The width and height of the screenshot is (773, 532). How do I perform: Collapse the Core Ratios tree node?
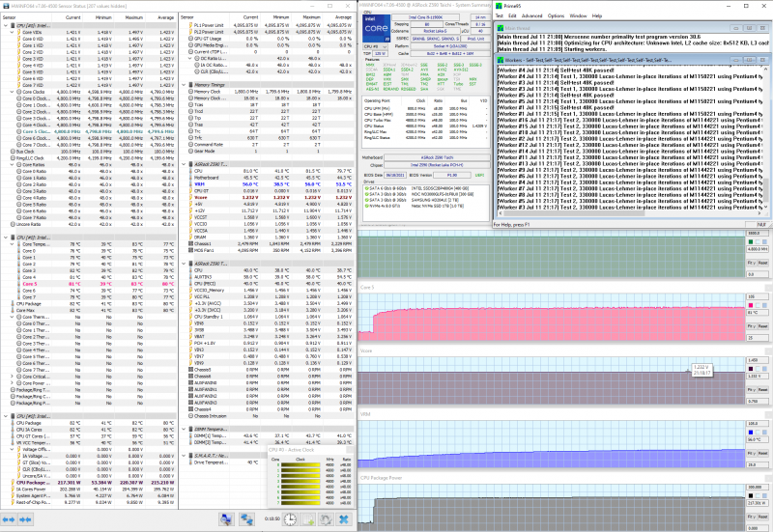pos(13,164)
